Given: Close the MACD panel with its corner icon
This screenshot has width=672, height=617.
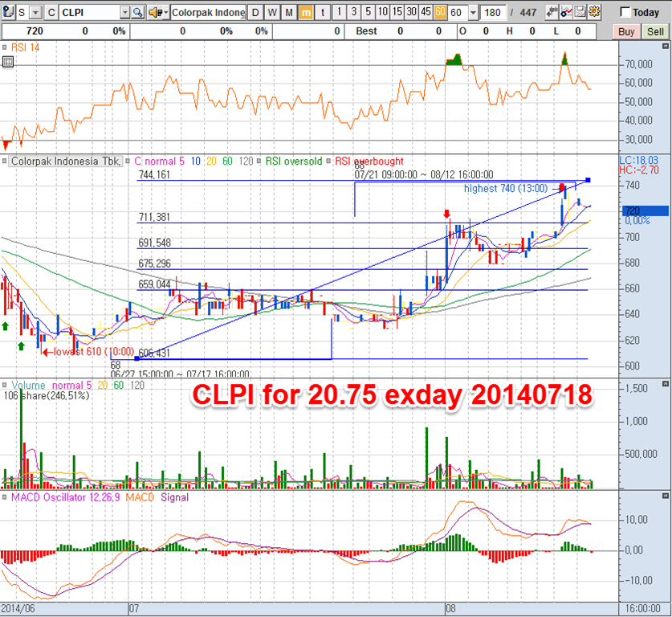Looking at the screenshot, I should pos(666,496).
